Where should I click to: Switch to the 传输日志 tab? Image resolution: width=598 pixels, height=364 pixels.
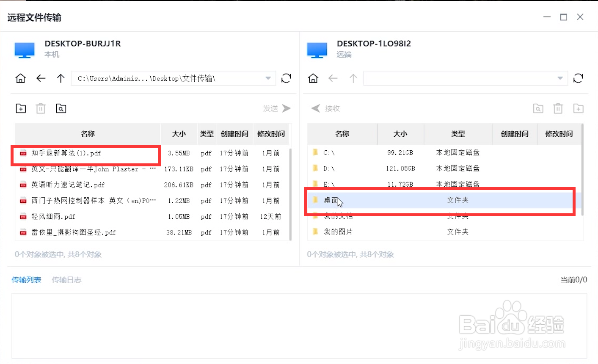[66, 280]
